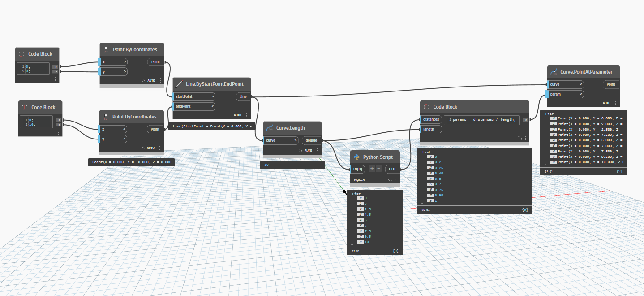The width and height of the screenshot is (644, 296).
Task: Click AUTO lacing label on Curve.Length node
Action: coord(309,150)
